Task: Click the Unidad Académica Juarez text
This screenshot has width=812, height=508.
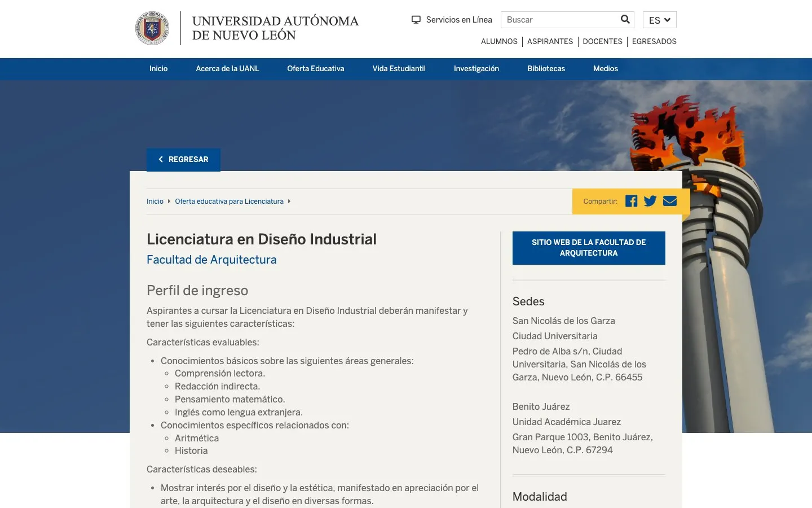Action: [x=567, y=422]
